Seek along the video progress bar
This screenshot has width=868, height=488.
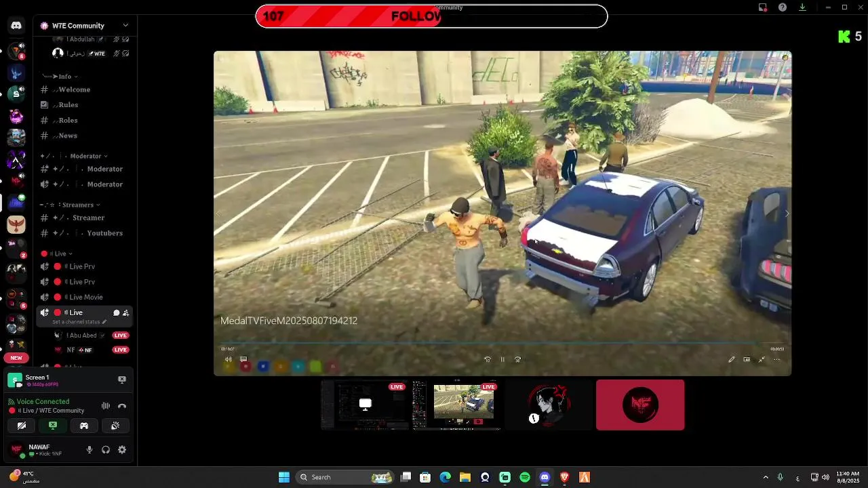click(x=502, y=342)
